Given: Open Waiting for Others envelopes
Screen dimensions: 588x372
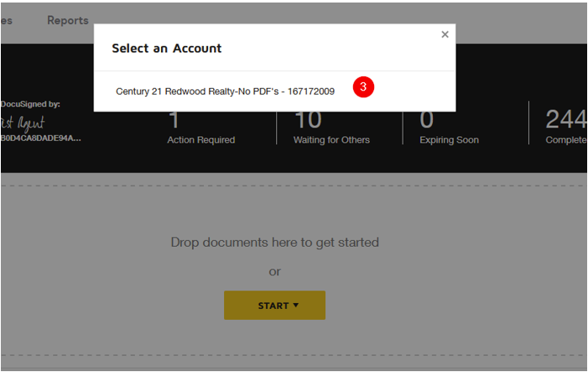Looking at the screenshot, I should pos(331,128).
